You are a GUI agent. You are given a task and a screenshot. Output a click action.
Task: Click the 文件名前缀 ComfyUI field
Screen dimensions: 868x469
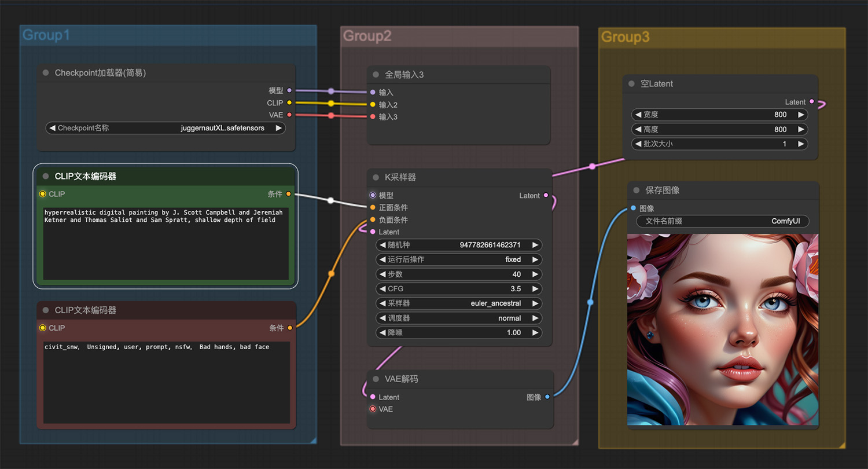723,221
